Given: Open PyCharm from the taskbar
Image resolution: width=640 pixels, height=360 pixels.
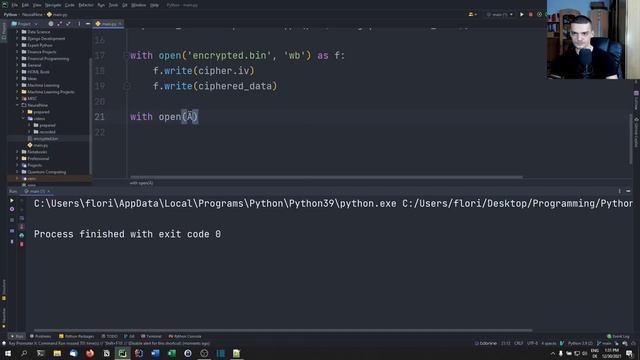Looking at the screenshot, I should pyautogui.click(x=122, y=353).
